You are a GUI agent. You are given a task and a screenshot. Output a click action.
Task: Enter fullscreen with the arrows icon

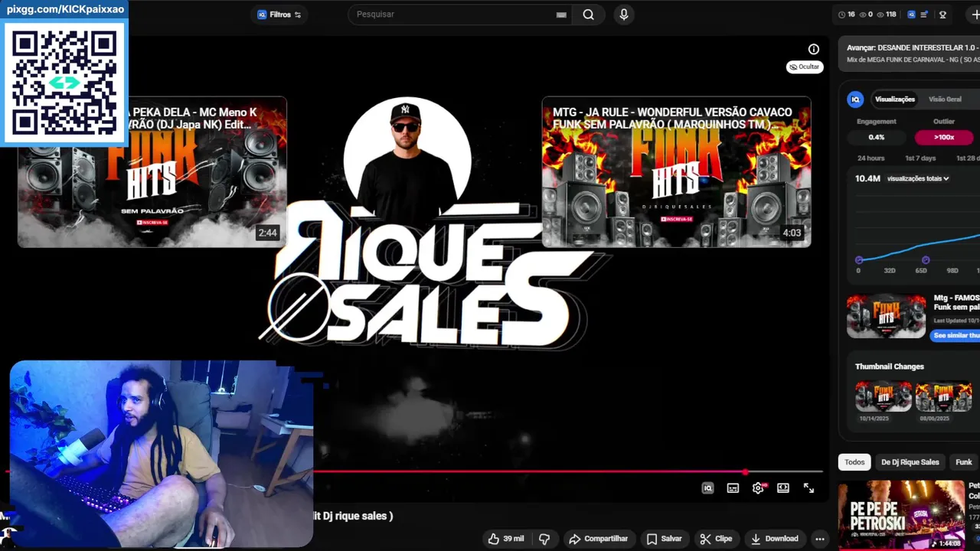coord(808,488)
